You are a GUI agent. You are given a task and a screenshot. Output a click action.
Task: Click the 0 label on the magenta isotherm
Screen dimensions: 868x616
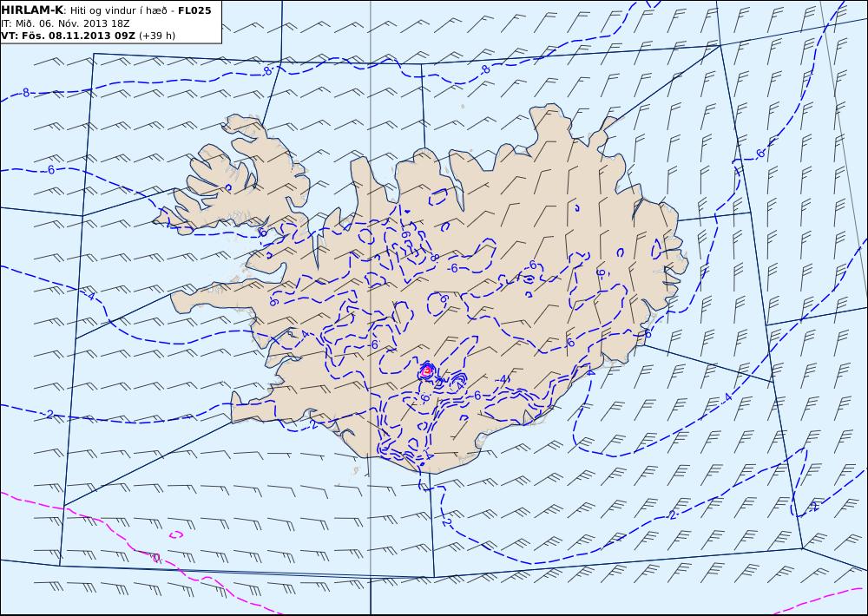156,558
